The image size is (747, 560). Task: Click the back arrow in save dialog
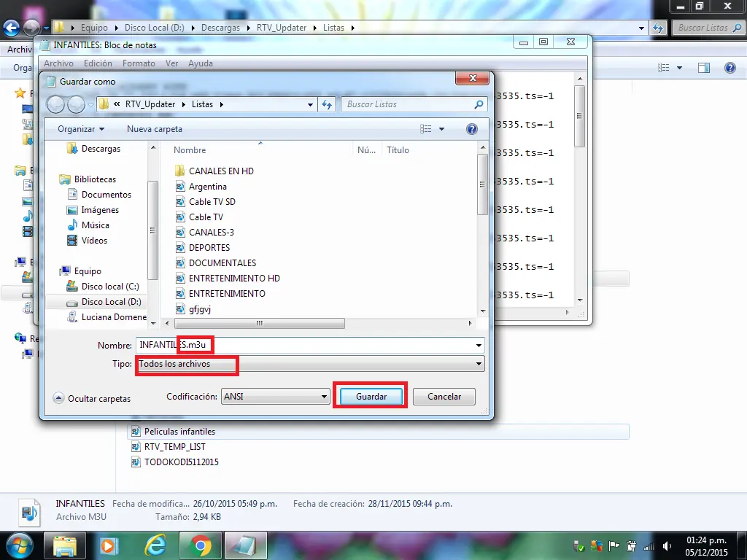[55, 104]
